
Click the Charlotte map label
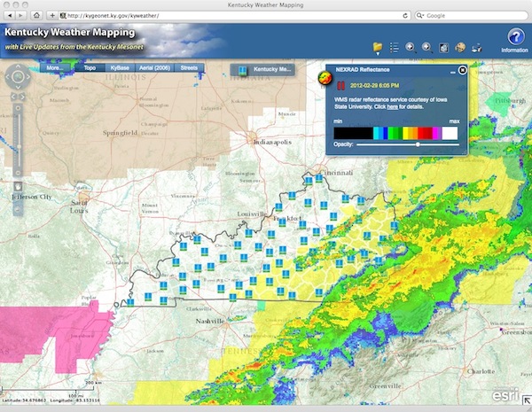tap(481, 371)
